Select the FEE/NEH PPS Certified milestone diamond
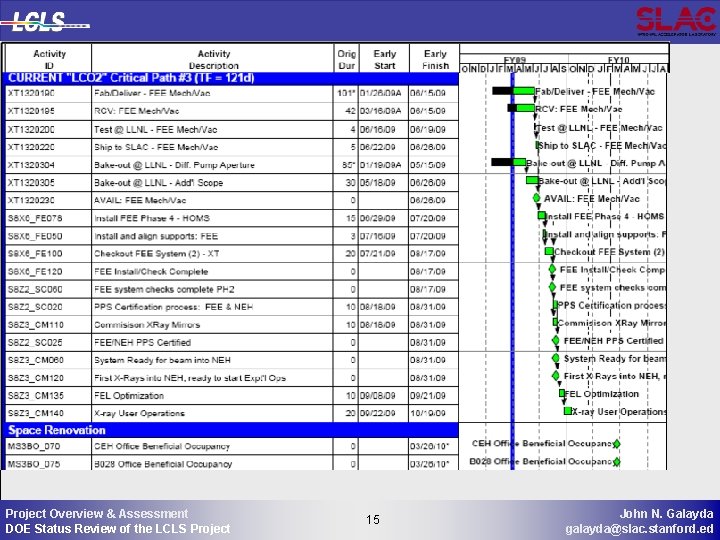The width and height of the screenshot is (720, 540). click(x=556, y=340)
